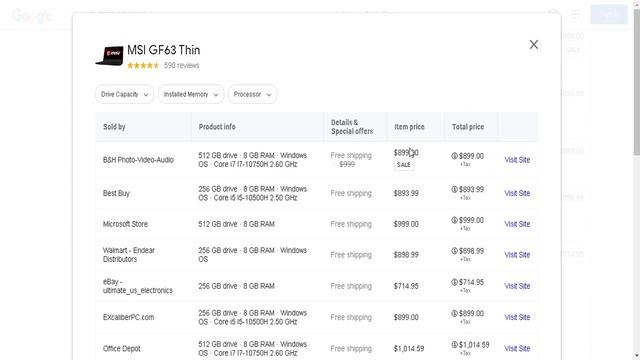Screen dimensions: 640x360
Task: Close the MSI GF63 Thin dialog
Action: pyautogui.click(x=533, y=44)
